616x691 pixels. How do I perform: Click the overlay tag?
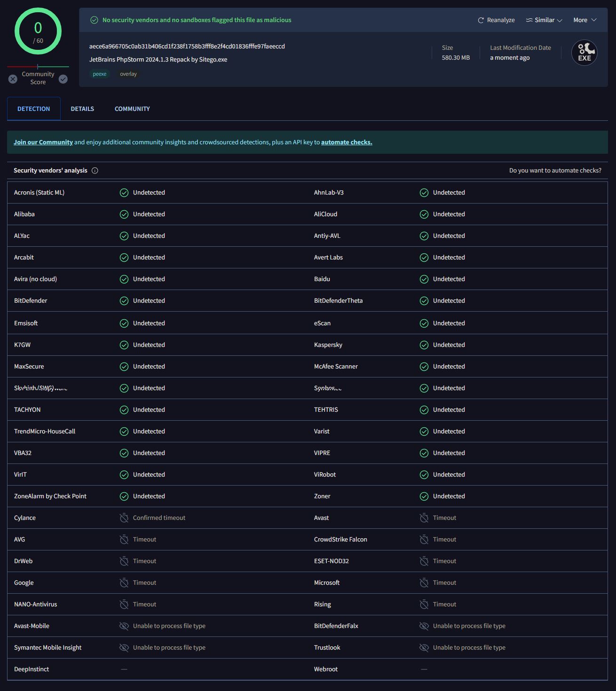point(128,74)
